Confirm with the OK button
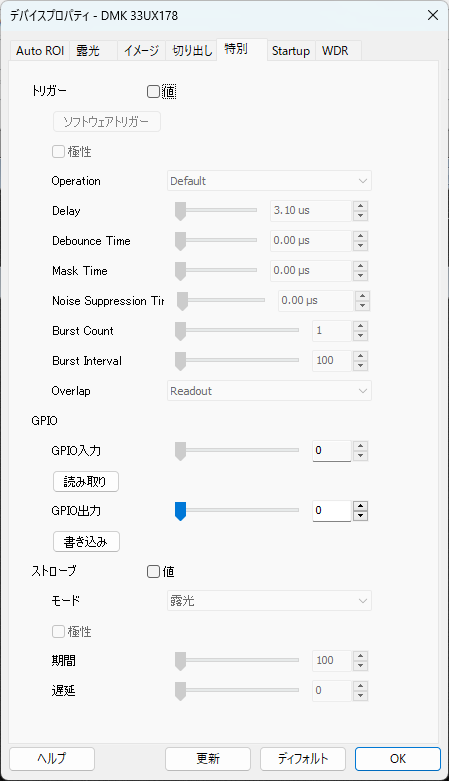The height and width of the screenshot is (781, 449). point(398,759)
